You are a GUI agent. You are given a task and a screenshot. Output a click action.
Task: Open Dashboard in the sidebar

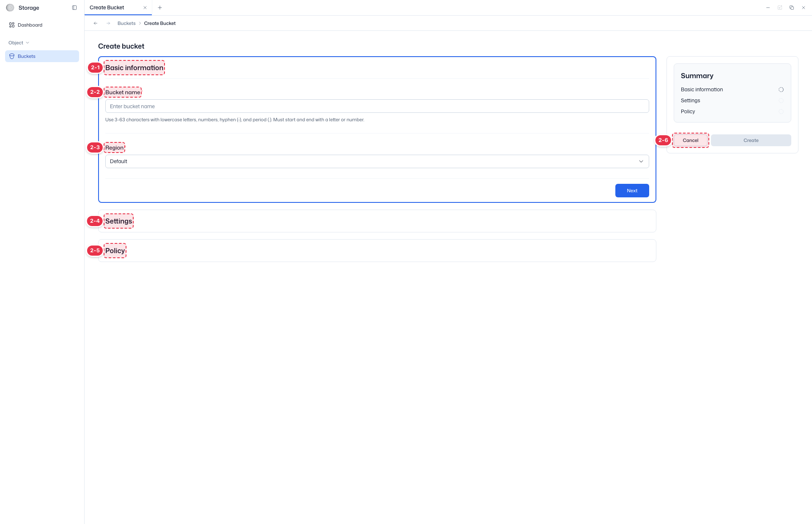(42, 25)
